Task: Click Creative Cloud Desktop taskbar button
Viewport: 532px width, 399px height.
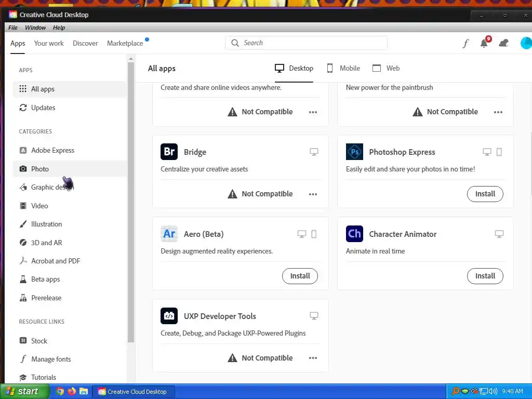Action: tap(134, 392)
